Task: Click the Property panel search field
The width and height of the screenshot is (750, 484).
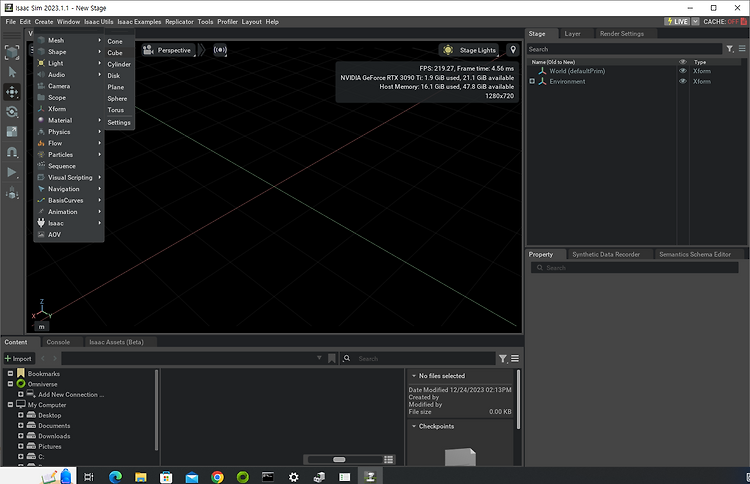Action: 634,268
